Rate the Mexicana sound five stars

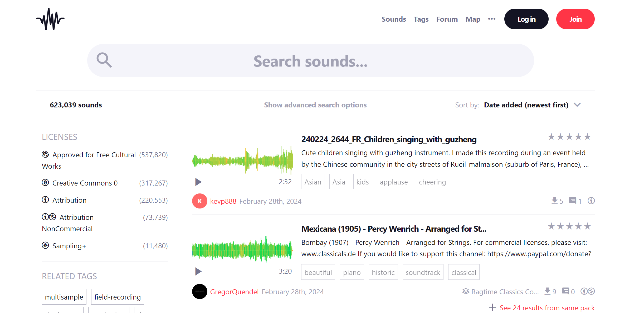click(588, 226)
